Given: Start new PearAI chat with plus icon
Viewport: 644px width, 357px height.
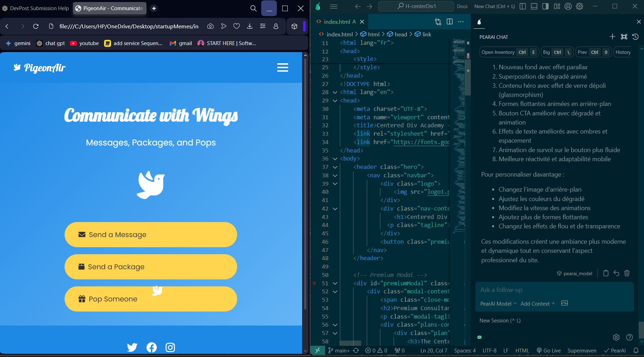Looking at the screenshot, I should tap(612, 37).
